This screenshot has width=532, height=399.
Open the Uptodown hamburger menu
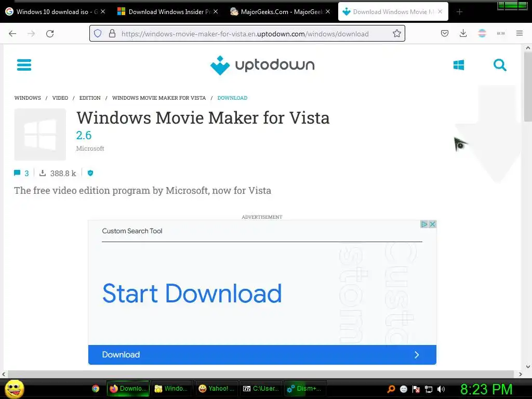(x=24, y=65)
